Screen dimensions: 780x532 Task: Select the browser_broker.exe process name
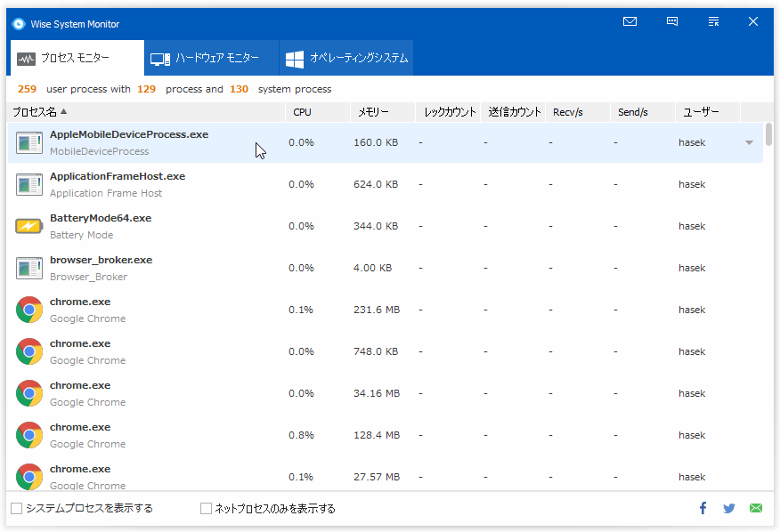tap(101, 260)
